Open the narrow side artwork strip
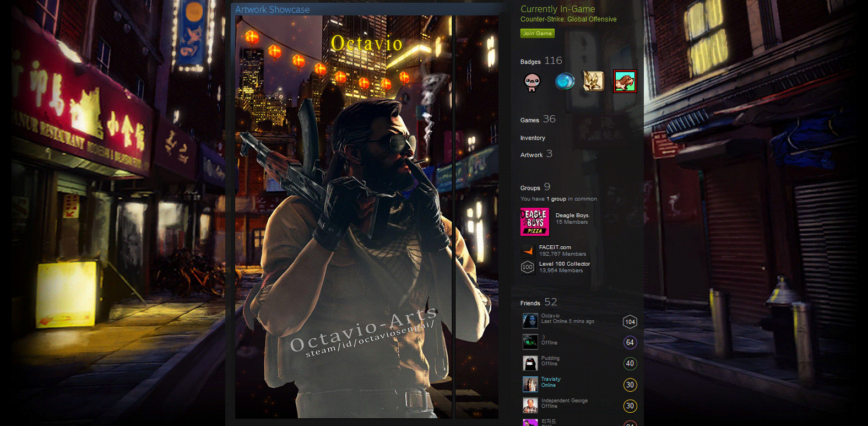 pyautogui.click(x=476, y=217)
